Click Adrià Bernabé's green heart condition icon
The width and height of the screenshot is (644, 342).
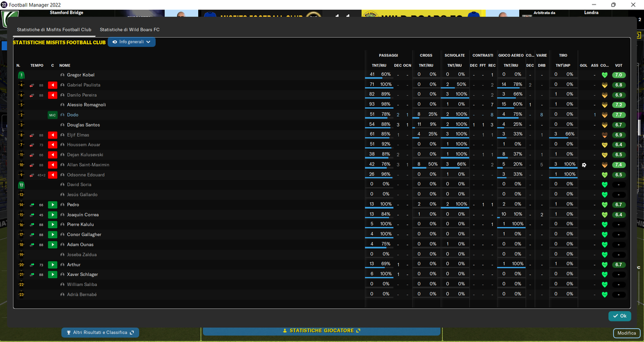tap(604, 295)
